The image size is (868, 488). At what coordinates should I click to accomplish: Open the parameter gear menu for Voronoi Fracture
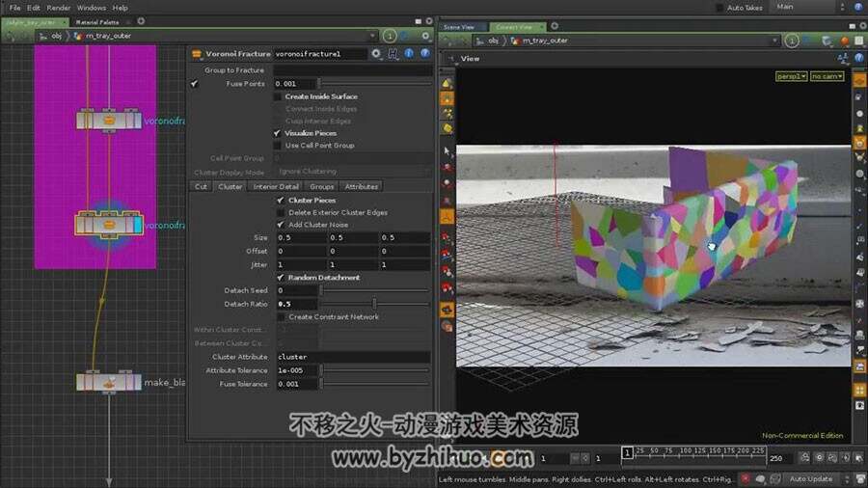tap(376, 54)
